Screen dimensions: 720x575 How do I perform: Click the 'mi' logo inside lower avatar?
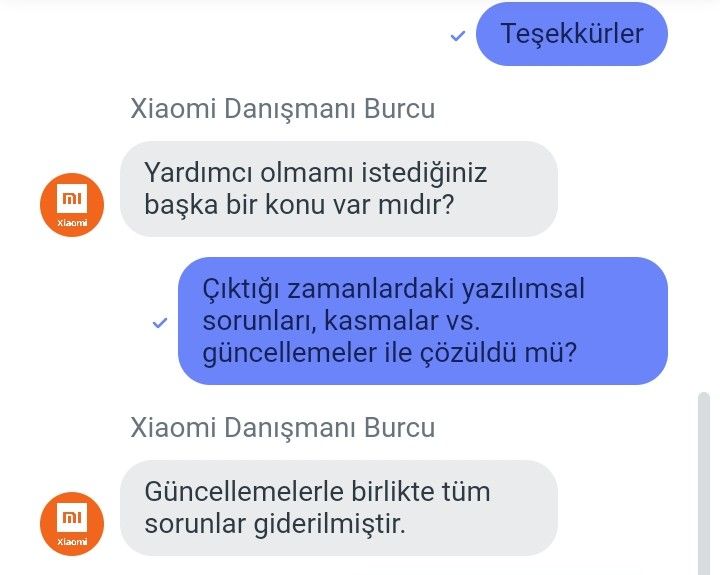pyautogui.click(x=72, y=518)
